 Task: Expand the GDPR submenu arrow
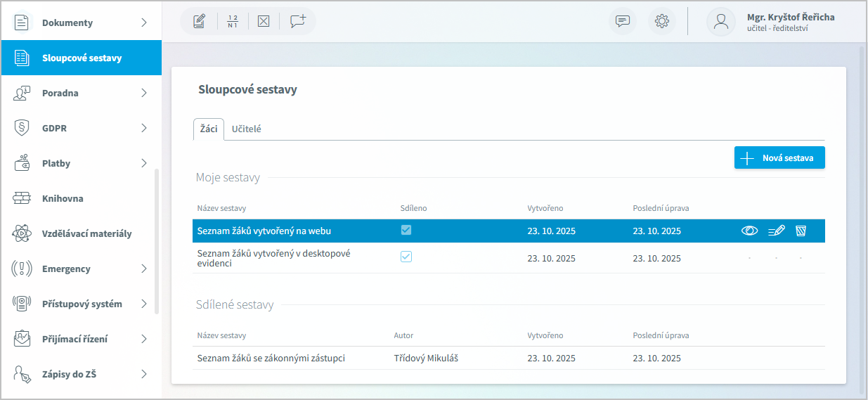click(x=144, y=128)
